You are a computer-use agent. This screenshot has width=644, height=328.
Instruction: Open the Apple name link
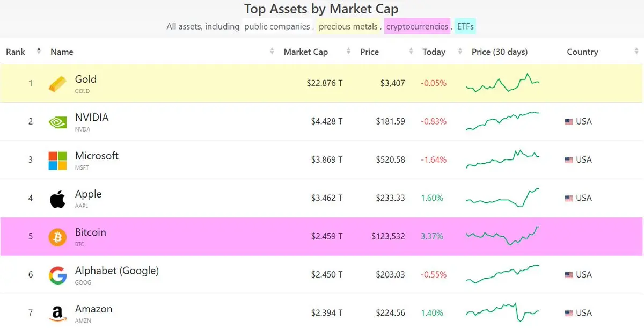click(88, 194)
